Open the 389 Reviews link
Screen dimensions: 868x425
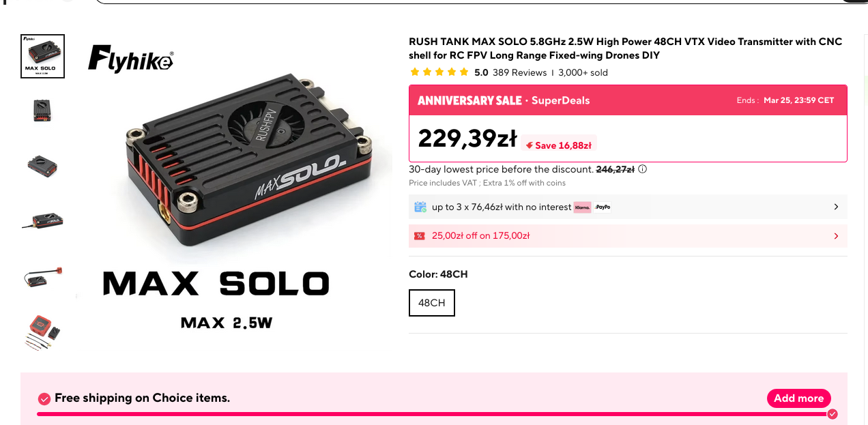pos(519,72)
